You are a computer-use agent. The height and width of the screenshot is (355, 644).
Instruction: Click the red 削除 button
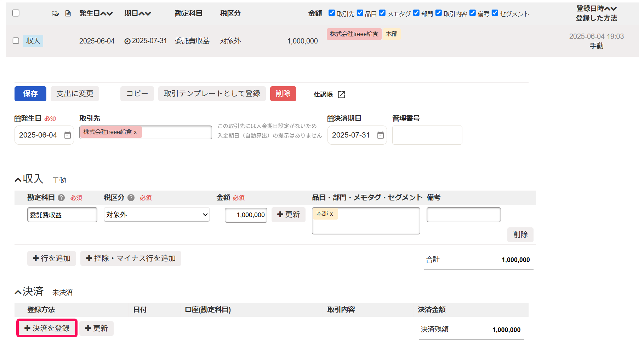tap(283, 94)
